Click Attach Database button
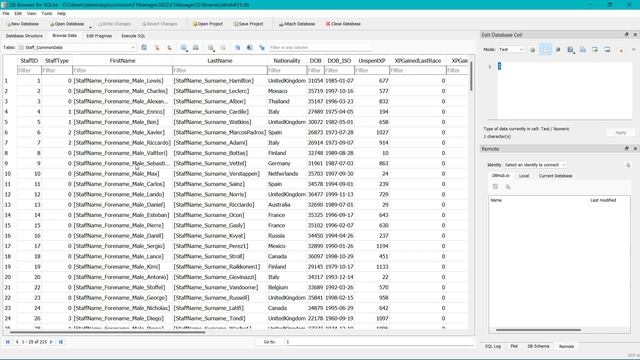Viewport: 640px width, 360px height. tap(297, 24)
